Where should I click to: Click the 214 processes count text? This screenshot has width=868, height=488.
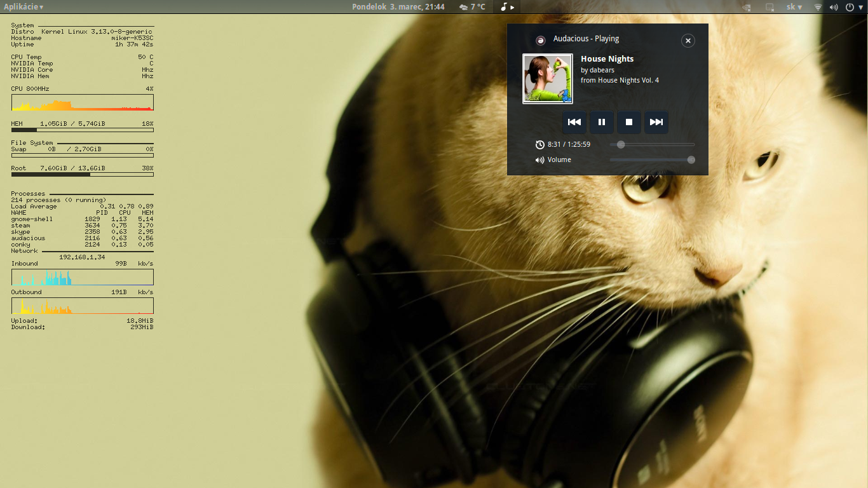click(x=58, y=200)
